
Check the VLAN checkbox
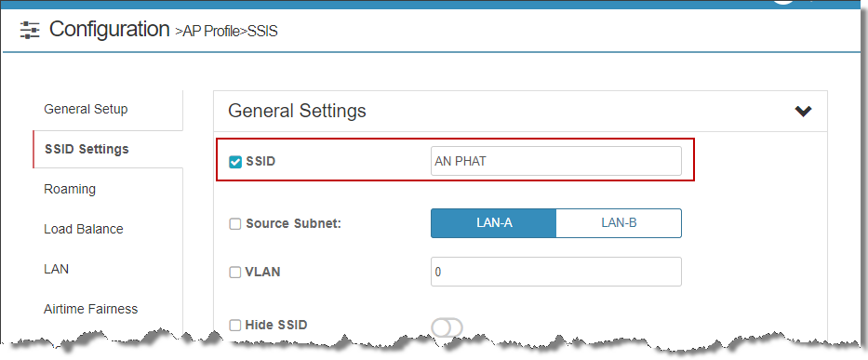pos(235,273)
